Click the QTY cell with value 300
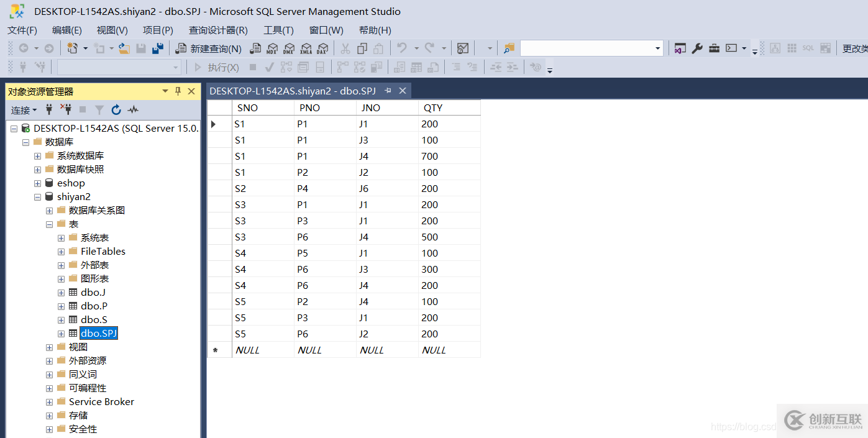This screenshot has height=438, width=868. pyautogui.click(x=450, y=269)
